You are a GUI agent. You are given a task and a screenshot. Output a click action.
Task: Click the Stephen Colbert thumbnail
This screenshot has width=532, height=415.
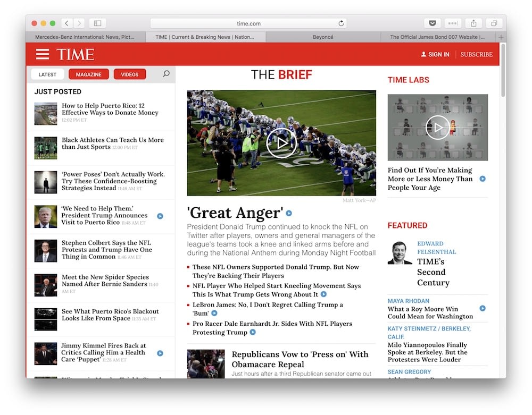pyautogui.click(x=46, y=251)
